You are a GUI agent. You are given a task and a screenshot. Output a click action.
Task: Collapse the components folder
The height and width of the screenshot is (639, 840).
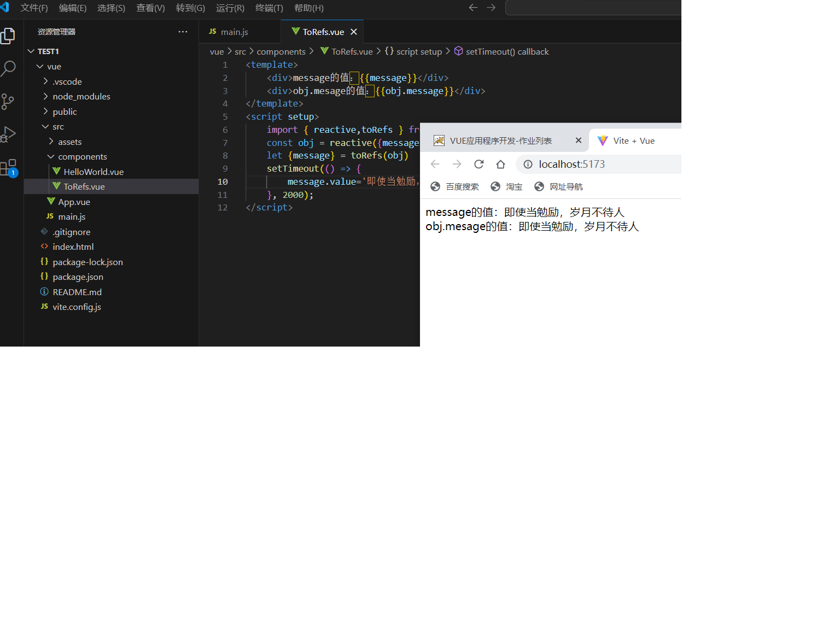[x=111, y=156]
